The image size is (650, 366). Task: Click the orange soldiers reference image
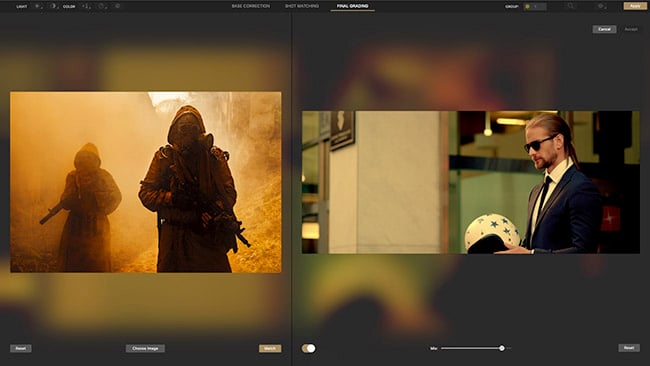146,182
